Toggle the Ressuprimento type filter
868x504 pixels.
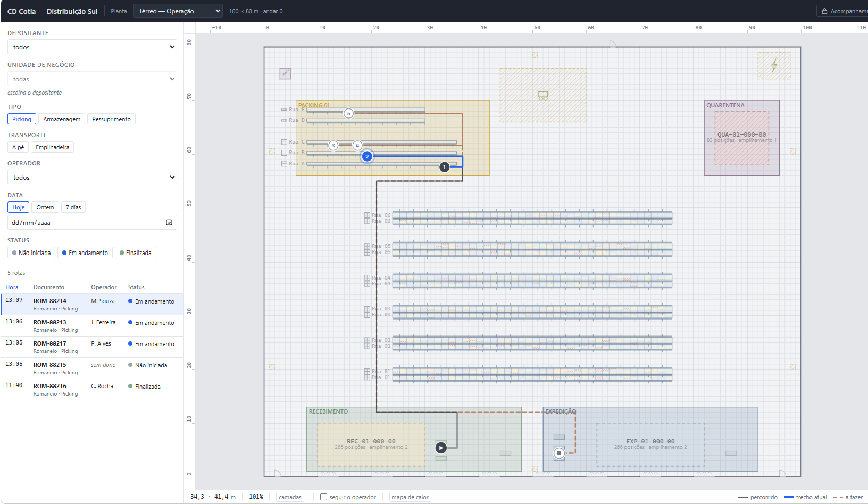click(111, 119)
